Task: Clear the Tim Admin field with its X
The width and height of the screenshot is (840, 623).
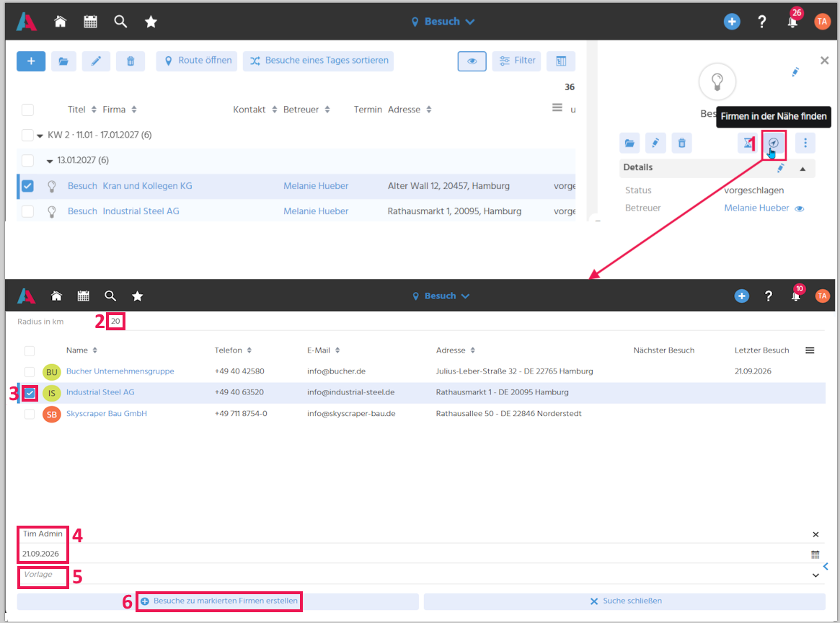Action: pos(815,534)
